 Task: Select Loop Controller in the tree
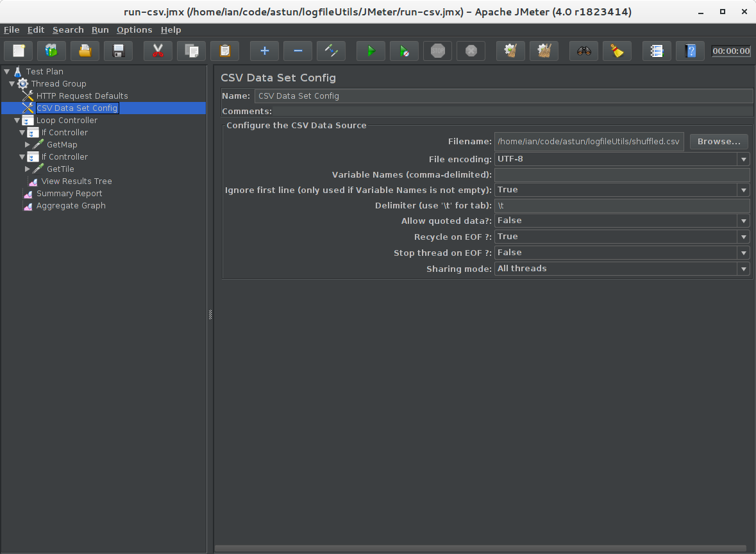click(x=67, y=121)
